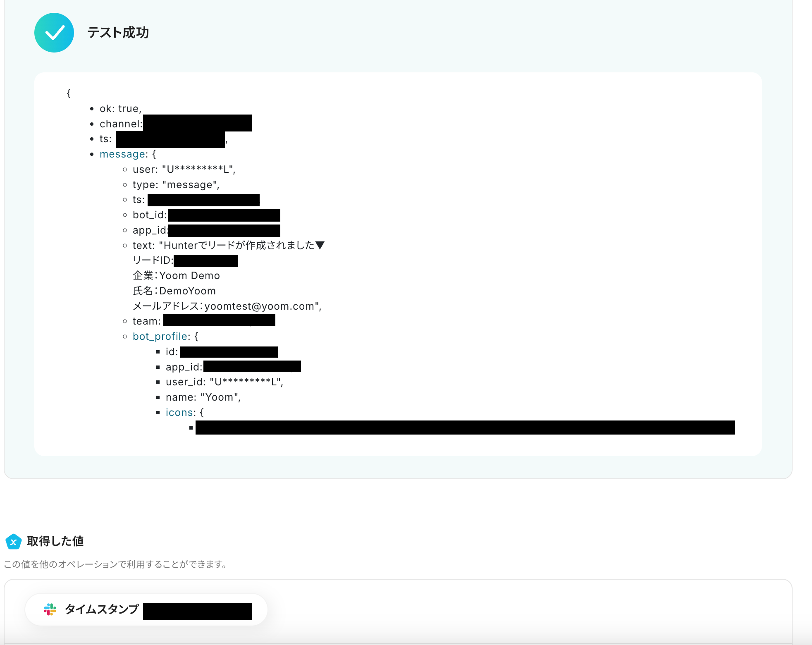
Task: Collapse the bot_profile object key
Action: pyautogui.click(x=160, y=337)
